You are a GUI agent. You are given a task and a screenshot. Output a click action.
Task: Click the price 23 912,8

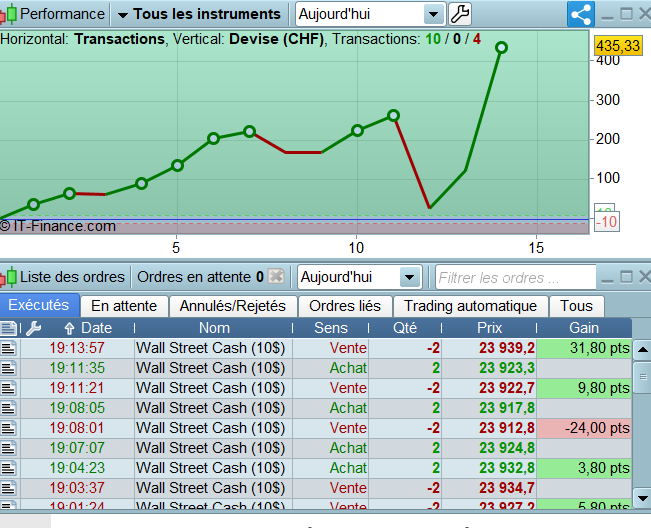(507, 428)
